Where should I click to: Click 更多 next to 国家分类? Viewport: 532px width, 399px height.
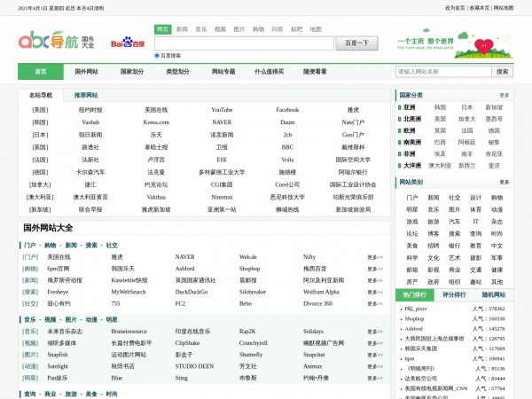click(x=505, y=96)
